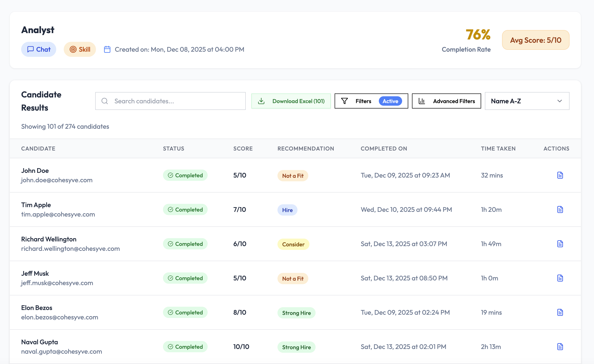
Task: Click john.doe@cohesyve.com email
Action: (x=57, y=180)
